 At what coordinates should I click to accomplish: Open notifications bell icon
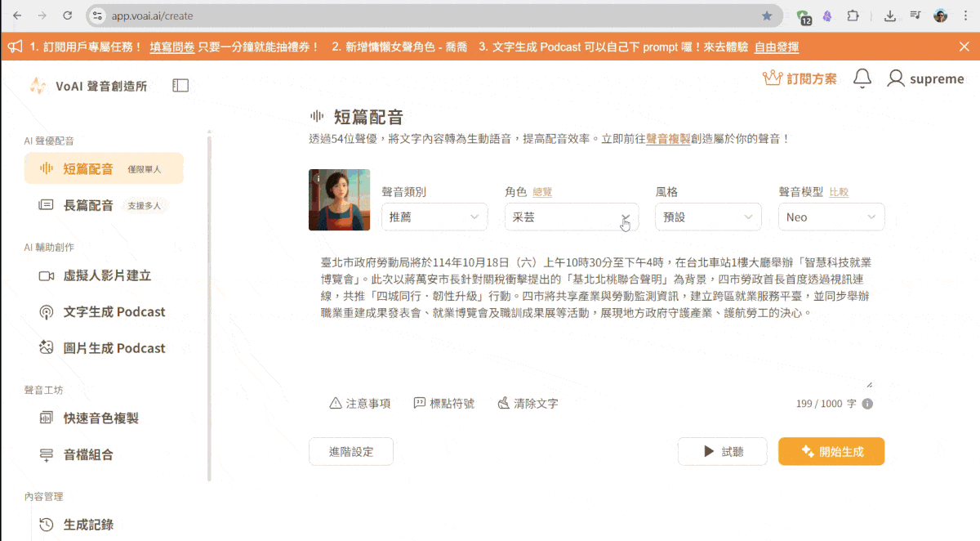(862, 78)
